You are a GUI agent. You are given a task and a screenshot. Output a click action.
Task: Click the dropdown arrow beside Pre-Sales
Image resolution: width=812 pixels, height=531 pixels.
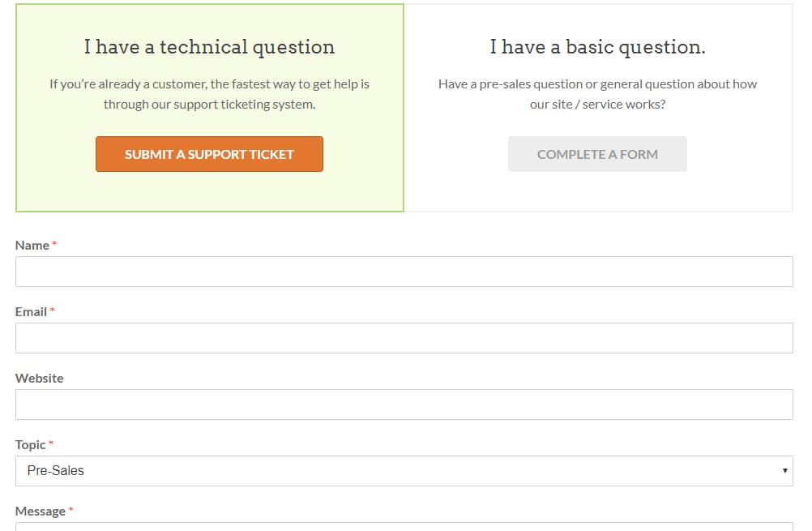[x=785, y=469]
